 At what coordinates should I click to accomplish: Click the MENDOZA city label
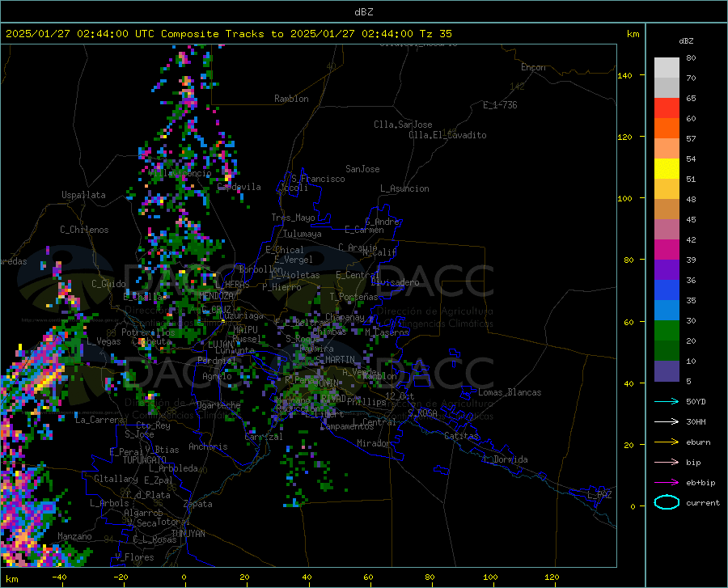pyautogui.click(x=216, y=296)
